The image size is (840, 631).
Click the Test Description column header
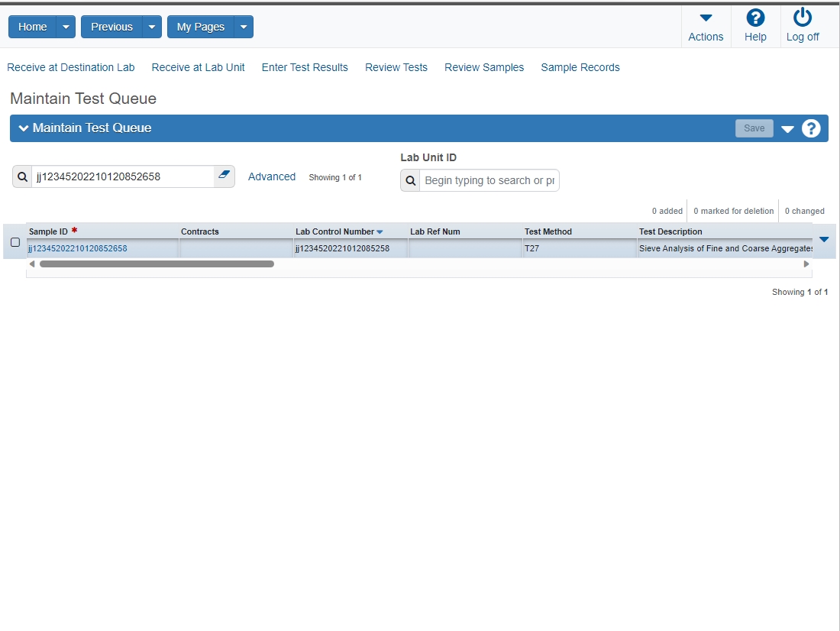click(670, 231)
